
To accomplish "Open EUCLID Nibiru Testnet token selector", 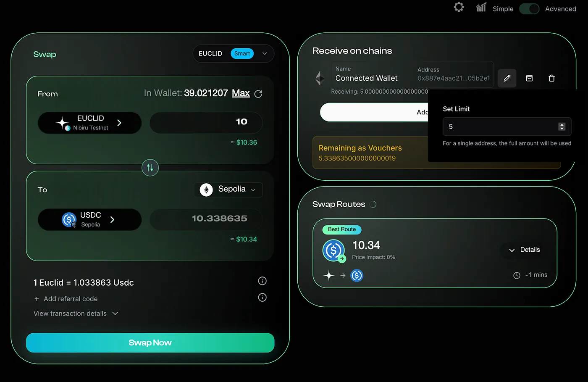I will tap(89, 123).
